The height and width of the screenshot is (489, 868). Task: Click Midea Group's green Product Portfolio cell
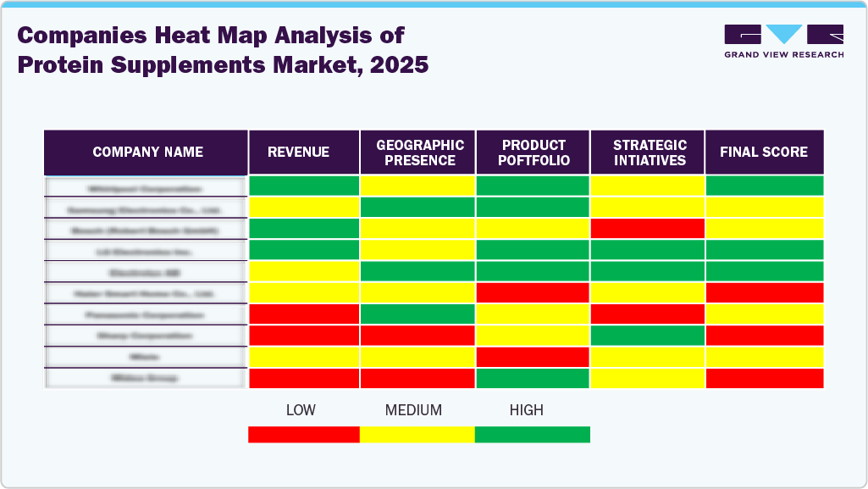(x=534, y=377)
